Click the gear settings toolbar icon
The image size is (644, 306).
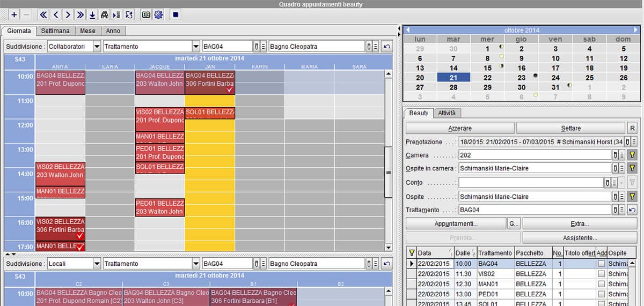(158, 15)
